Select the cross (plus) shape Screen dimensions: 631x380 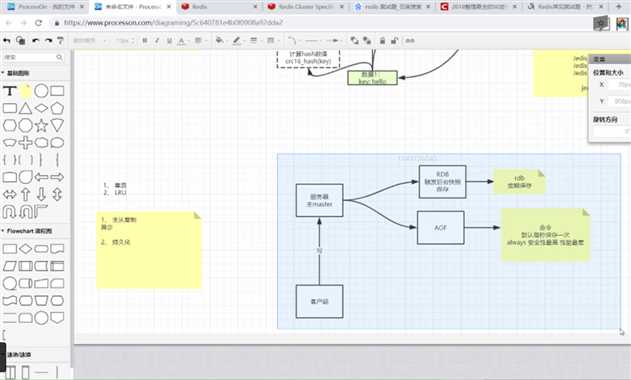coord(25,142)
